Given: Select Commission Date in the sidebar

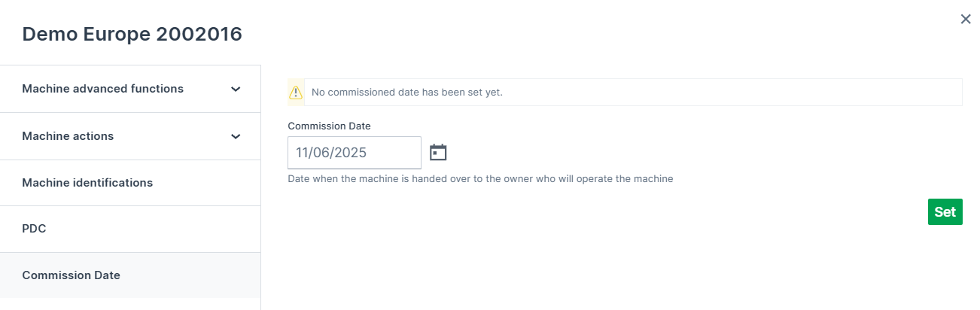Looking at the screenshot, I should click(x=71, y=275).
